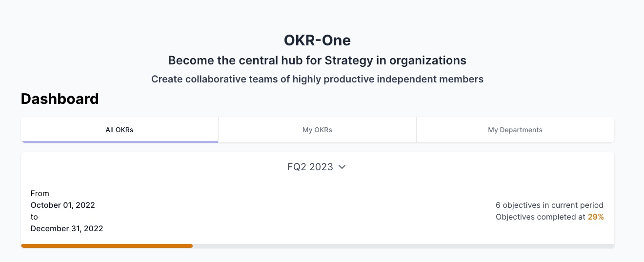
Task: Click the Dashboard heading
Action: coord(60,99)
